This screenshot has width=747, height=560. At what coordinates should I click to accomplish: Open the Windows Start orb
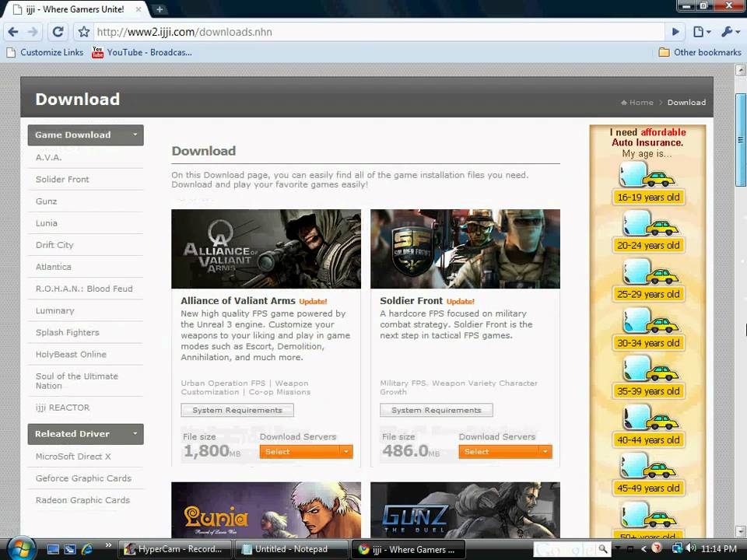point(20,548)
